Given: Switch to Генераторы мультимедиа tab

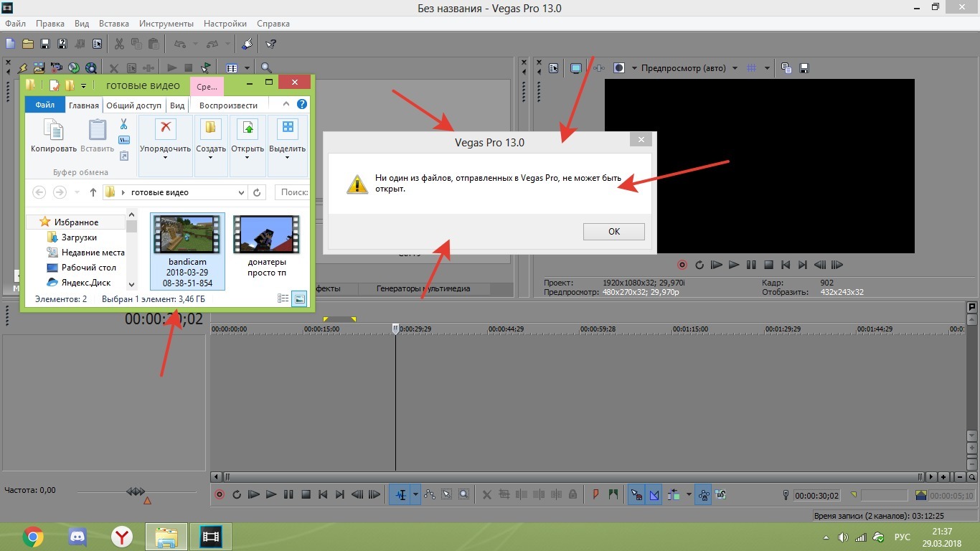Looking at the screenshot, I should 423,288.
